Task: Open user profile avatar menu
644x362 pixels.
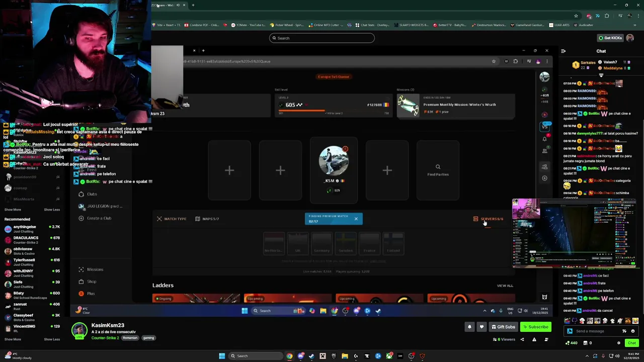Action: (630, 38)
